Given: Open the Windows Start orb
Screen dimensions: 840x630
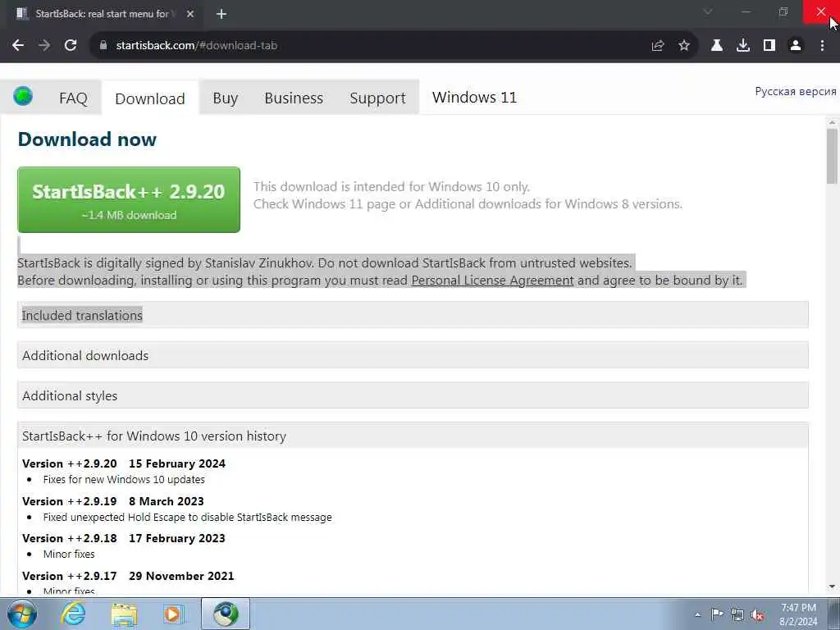Looking at the screenshot, I should 22,614.
